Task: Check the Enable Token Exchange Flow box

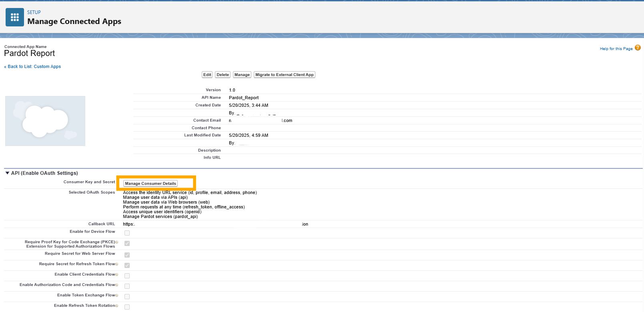Action: [127, 296]
